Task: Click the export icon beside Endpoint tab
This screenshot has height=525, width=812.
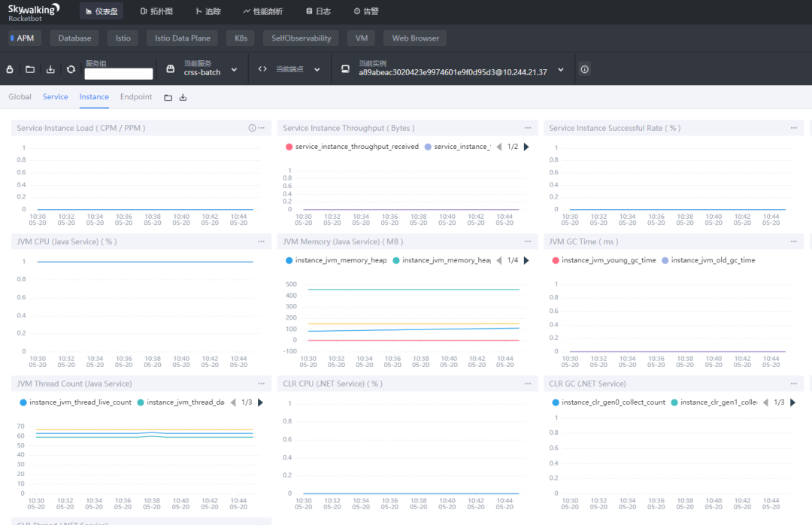Action: tap(183, 98)
